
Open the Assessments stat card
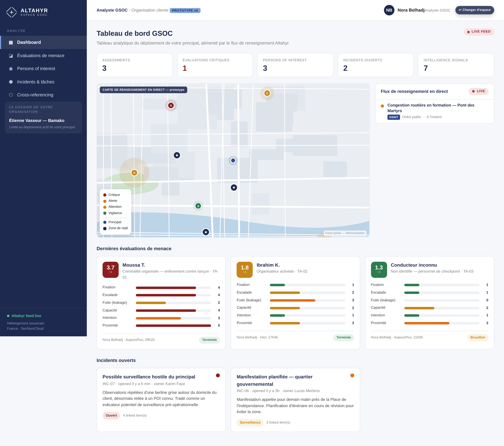(135, 65)
